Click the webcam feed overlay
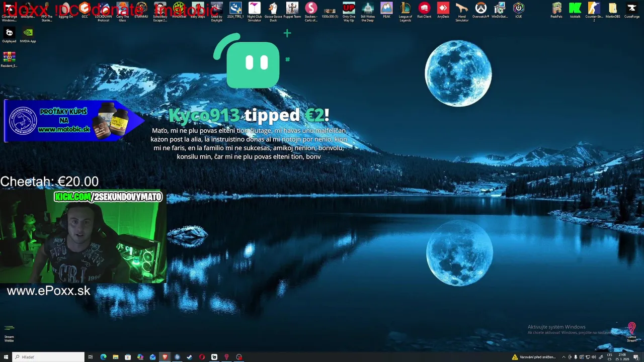644x362 pixels. (83, 236)
